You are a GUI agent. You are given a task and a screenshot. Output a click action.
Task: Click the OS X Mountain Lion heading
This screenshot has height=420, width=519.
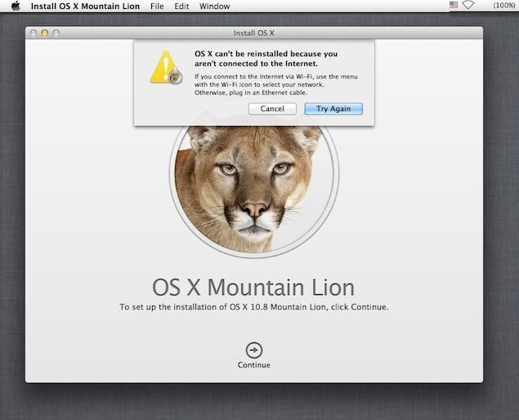click(x=253, y=288)
